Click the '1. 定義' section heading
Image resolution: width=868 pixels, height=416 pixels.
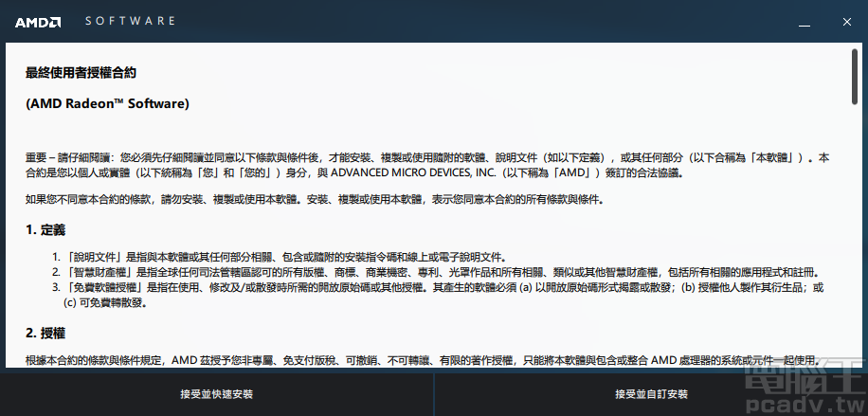tap(45, 230)
